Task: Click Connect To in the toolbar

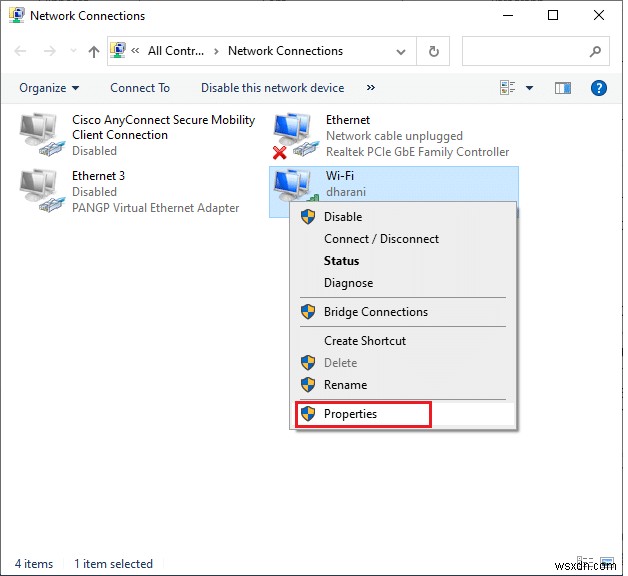Action: pos(140,88)
